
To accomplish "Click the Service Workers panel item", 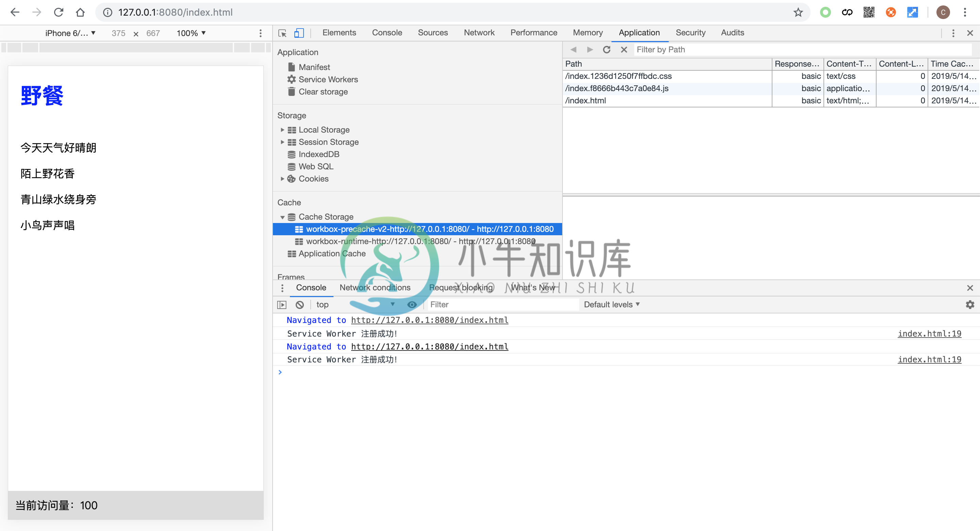I will pos(328,79).
